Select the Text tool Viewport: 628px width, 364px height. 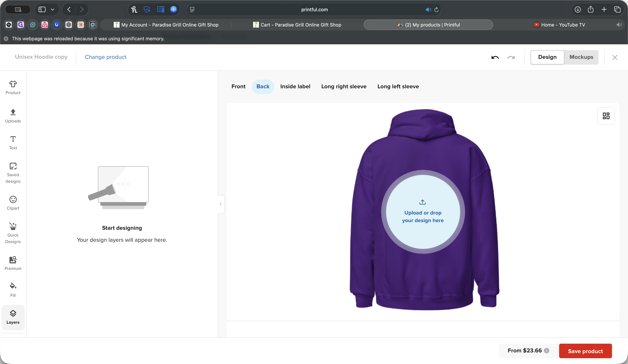(x=13, y=143)
